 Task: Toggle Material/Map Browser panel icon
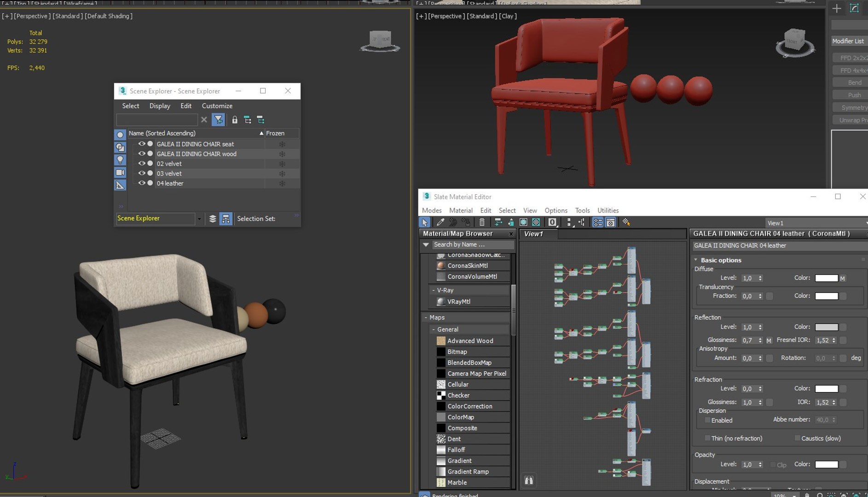coord(597,222)
